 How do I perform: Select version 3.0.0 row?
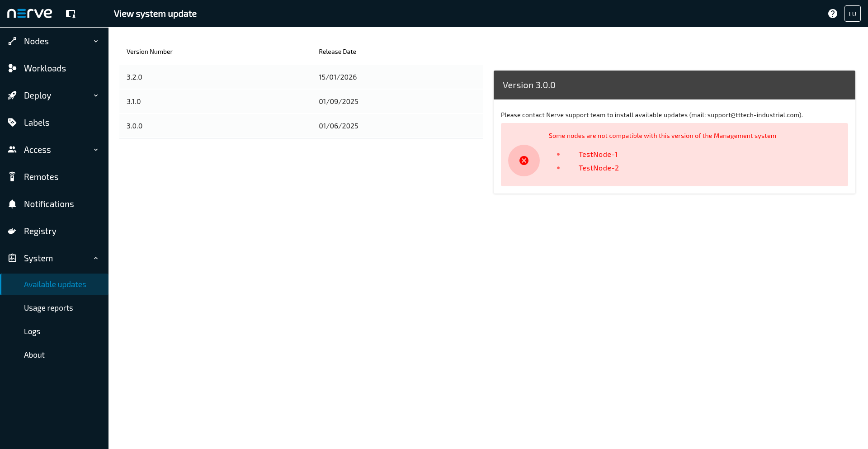[x=301, y=126]
